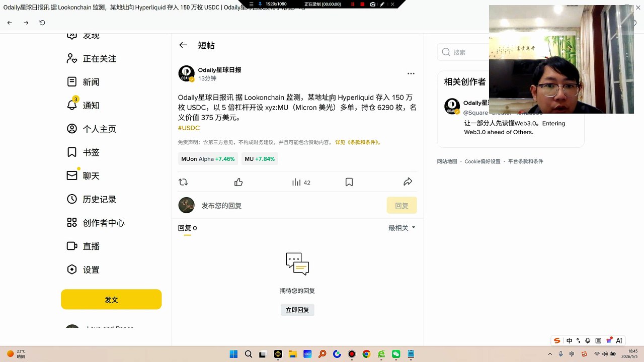The image size is (644, 362).
Task: Follow the #USDC hashtag link
Action: click(189, 128)
